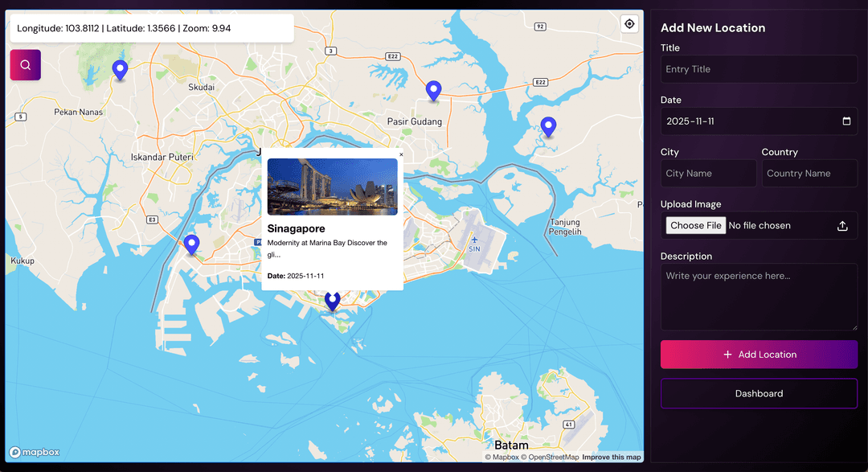Click the Country Name input field

(809, 174)
